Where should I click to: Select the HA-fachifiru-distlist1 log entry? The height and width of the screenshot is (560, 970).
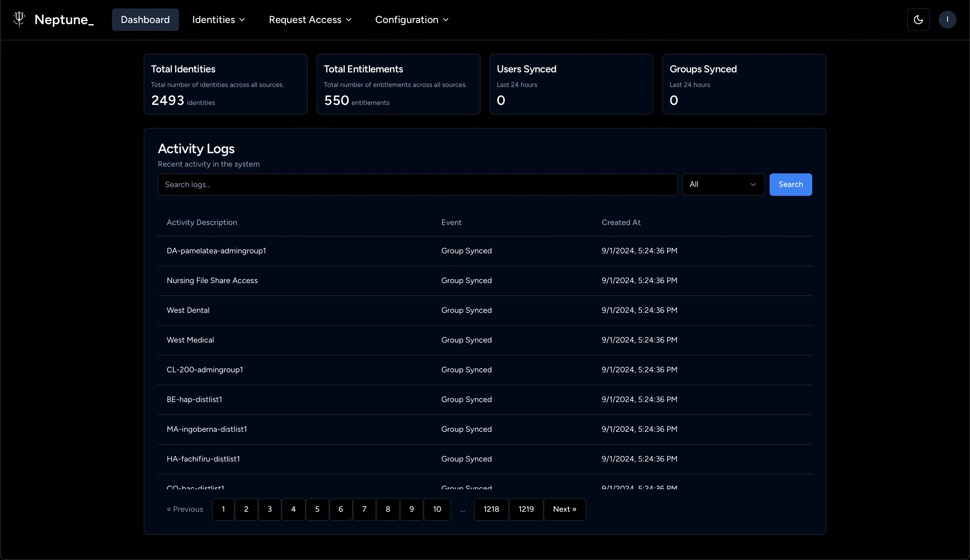click(x=485, y=459)
